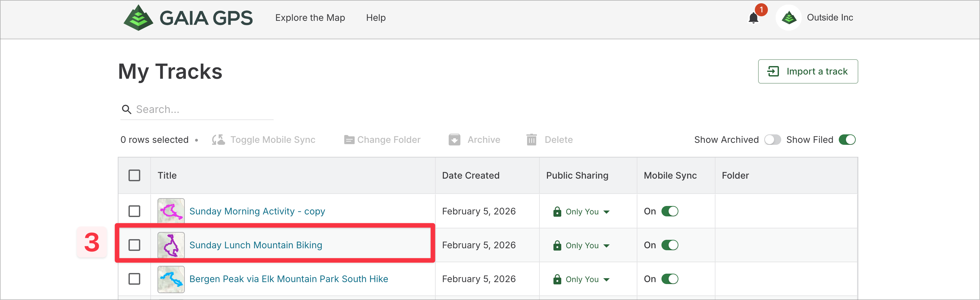Click the Archive icon
This screenshot has height=300, width=980.
coord(454,140)
